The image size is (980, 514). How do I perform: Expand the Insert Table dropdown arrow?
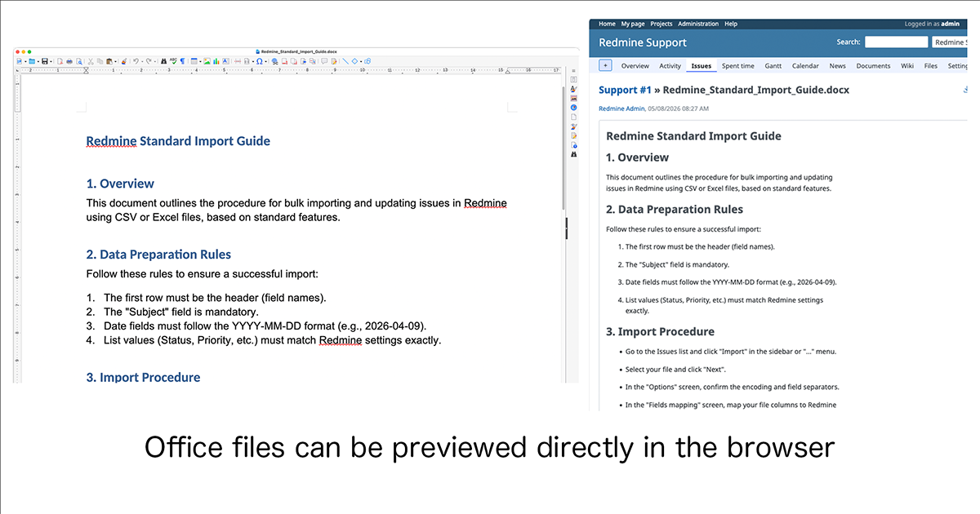point(200,61)
